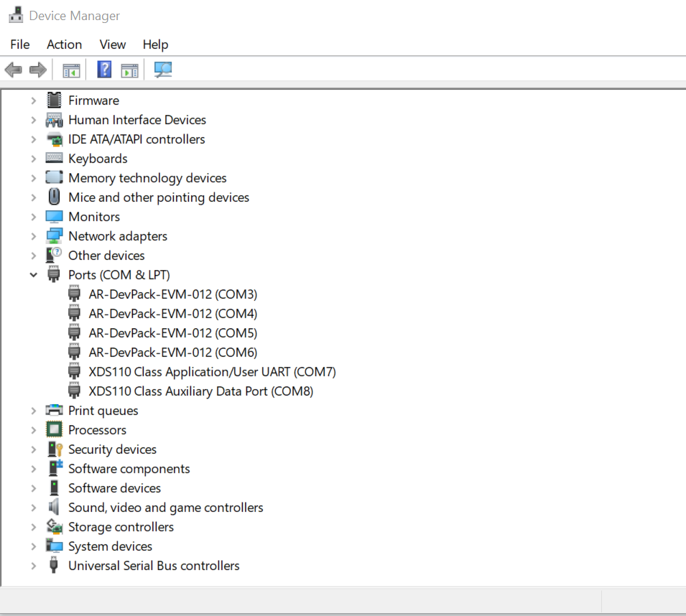Select XDS110 Class Application/User UART (COM7)
Screen dimensions: 686x616
212,372
